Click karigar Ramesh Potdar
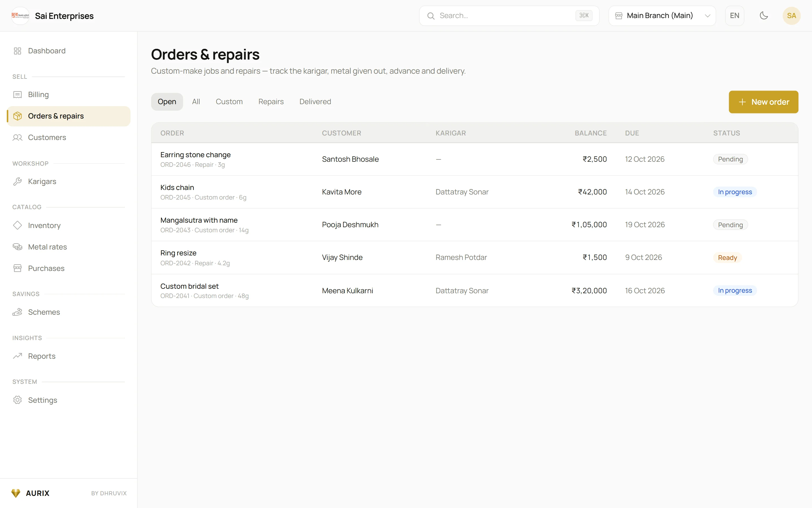This screenshot has height=508, width=812. coord(461,257)
